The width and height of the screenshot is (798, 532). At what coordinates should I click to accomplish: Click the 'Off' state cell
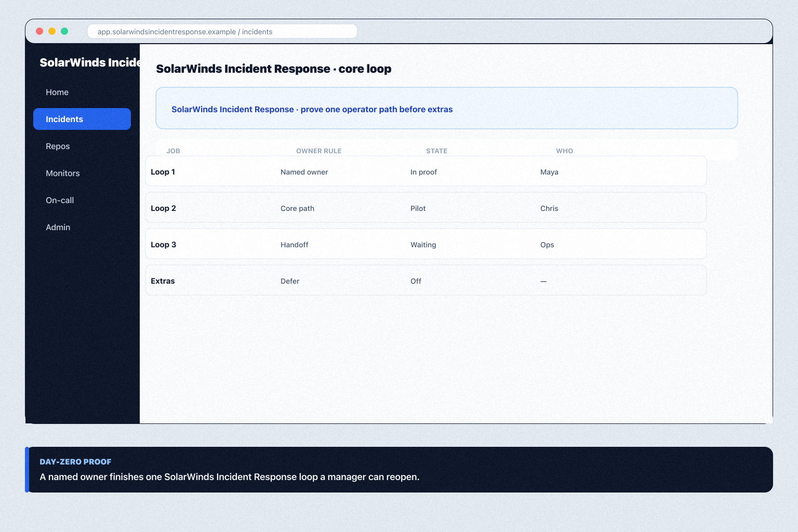coord(416,281)
